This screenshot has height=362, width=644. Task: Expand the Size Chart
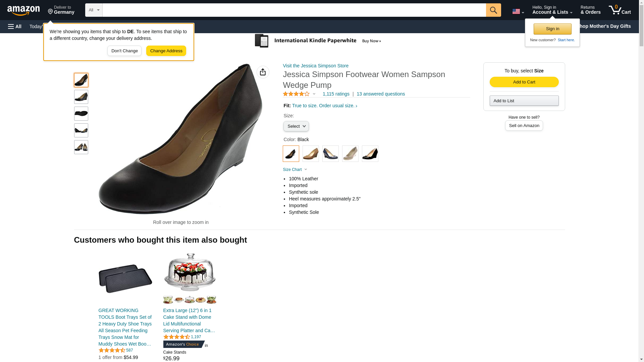pos(295,170)
